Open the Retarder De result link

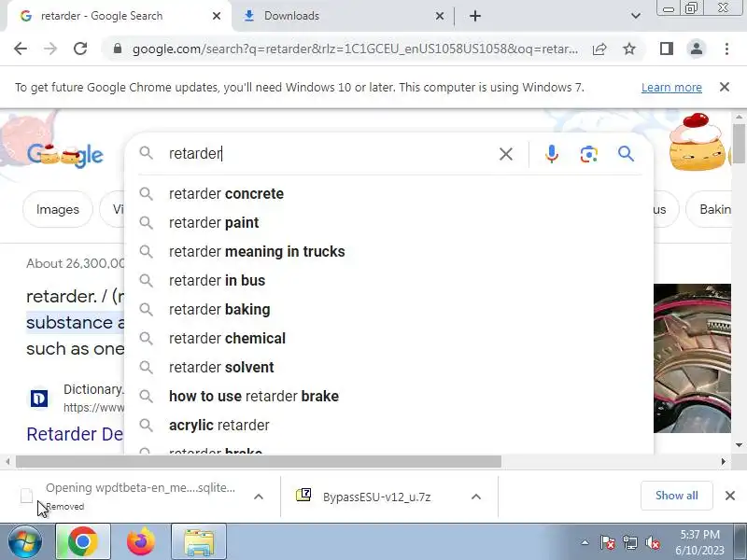[x=75, y=434]
